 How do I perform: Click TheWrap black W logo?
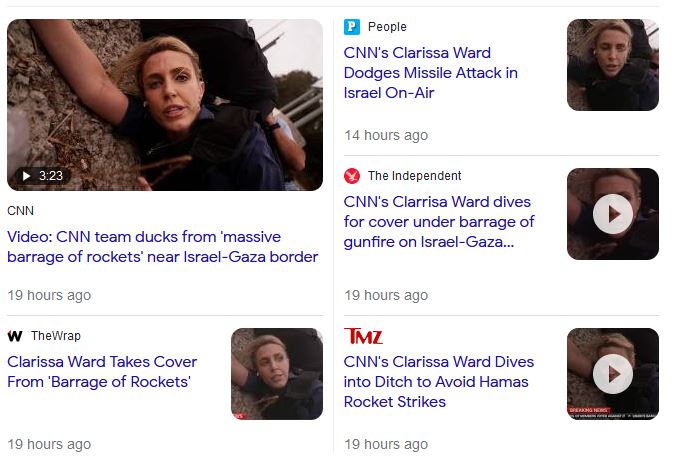tap(15, 336)
